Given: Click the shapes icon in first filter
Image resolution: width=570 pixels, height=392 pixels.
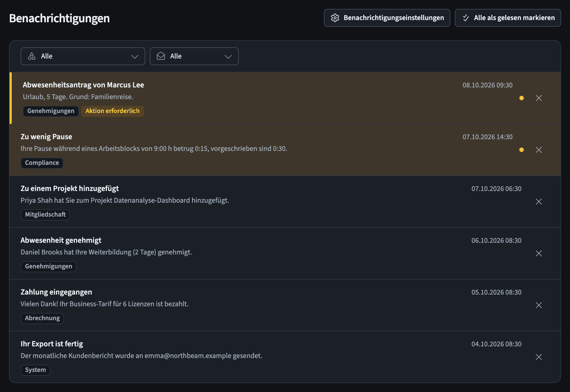Looking at the screenshot, I should click(32, 56).
